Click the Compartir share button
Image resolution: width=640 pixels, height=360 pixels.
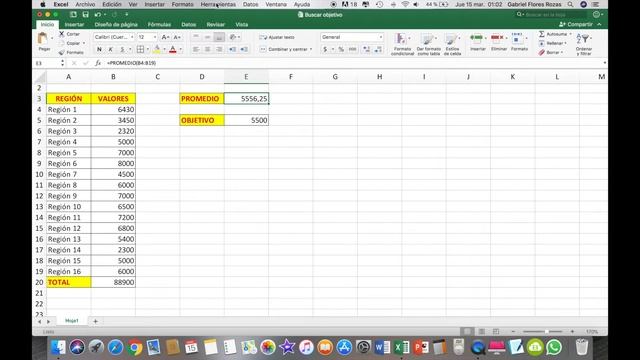coord(576,24)
